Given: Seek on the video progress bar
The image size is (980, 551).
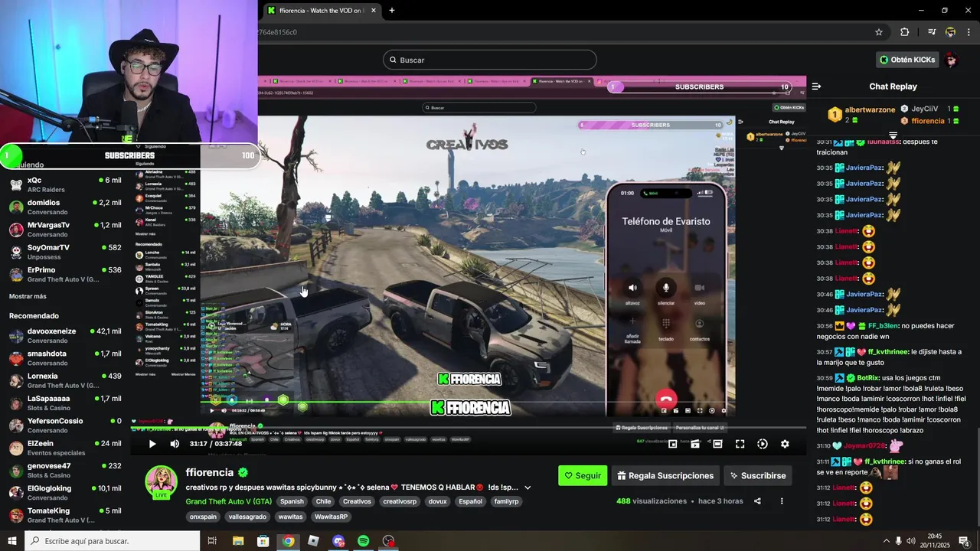Looking at the screenshot, I should (x=469, y=429).
